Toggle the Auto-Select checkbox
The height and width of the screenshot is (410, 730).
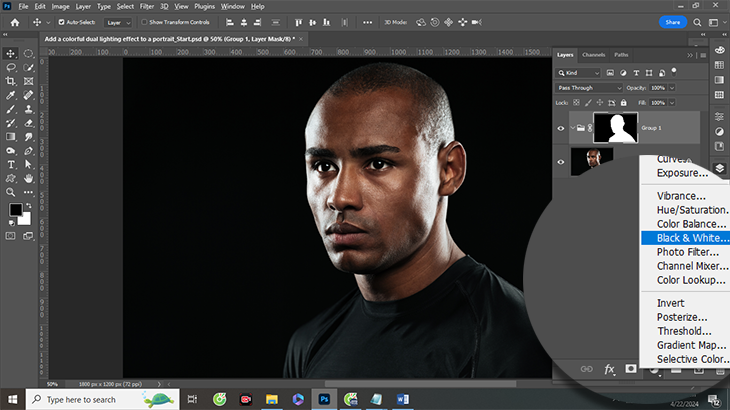pyautogui.click(x=62, y=21)
